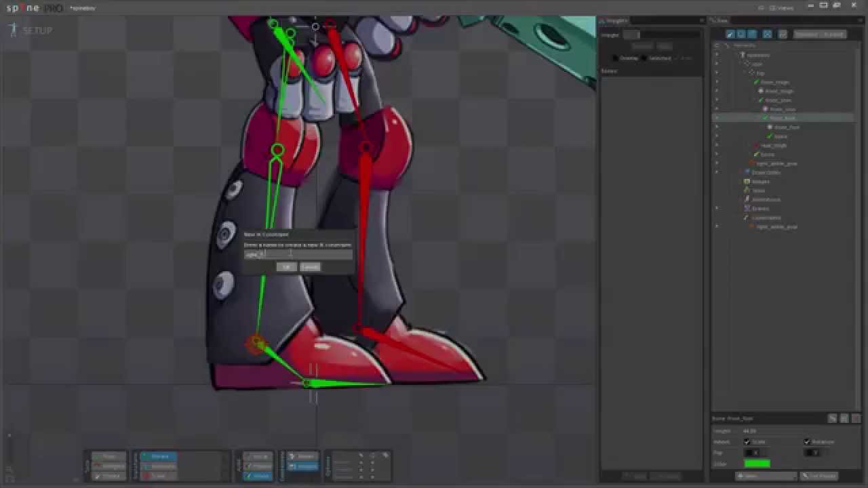Focus the IK constraint name input field
868x488 pixels.
point(298,255)
